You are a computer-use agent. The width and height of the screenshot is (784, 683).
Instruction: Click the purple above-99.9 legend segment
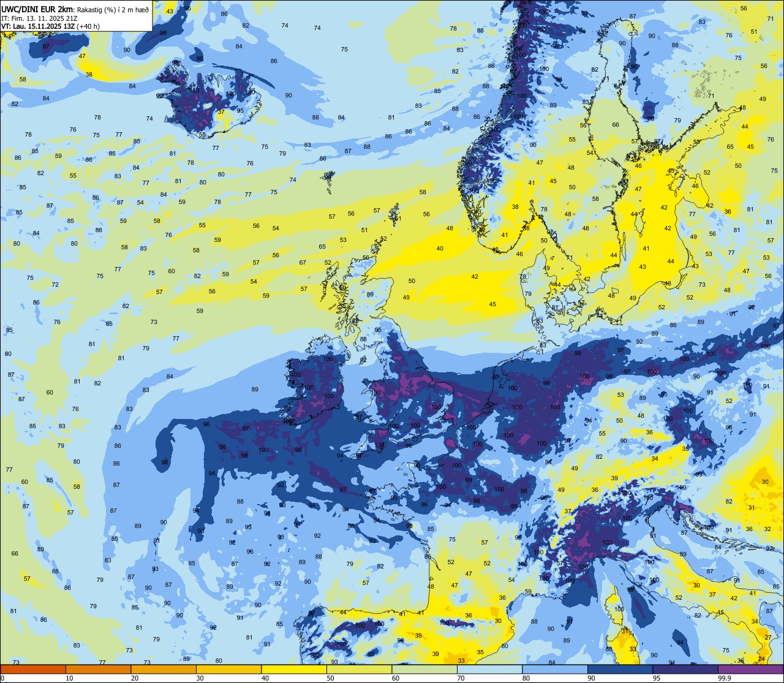tap(750, 669)
